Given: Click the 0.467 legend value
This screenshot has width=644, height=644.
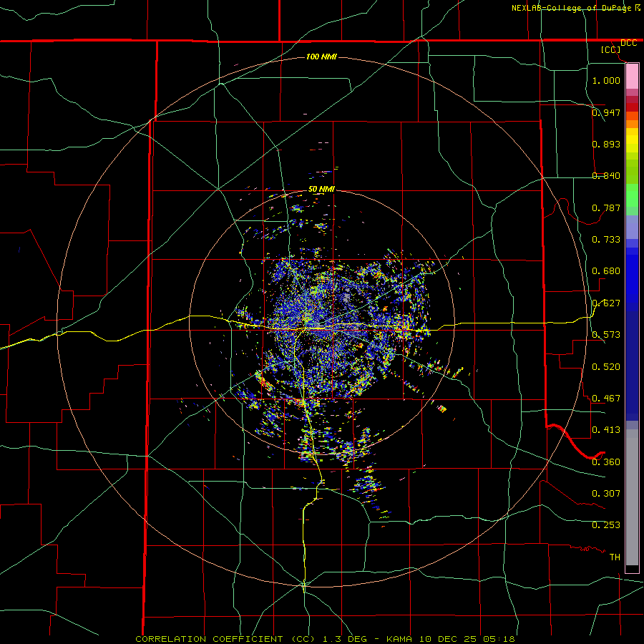Looking at the screenshot, I should pos(606,399).
